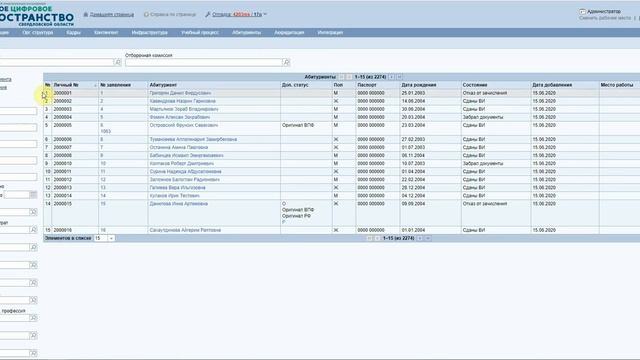Open application number 1063 link
This screenshot has width=640, height=360.
click(x=105, y=131)
